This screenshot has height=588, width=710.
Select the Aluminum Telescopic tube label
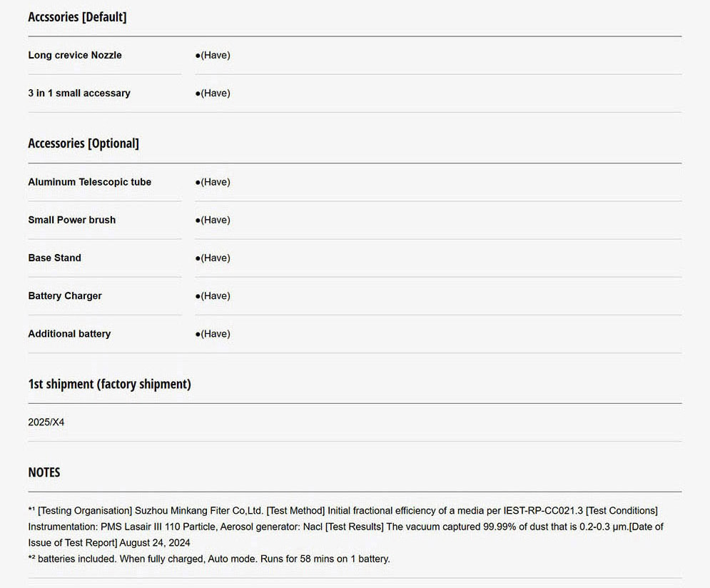pyautogui.click(x=90, y=182)
